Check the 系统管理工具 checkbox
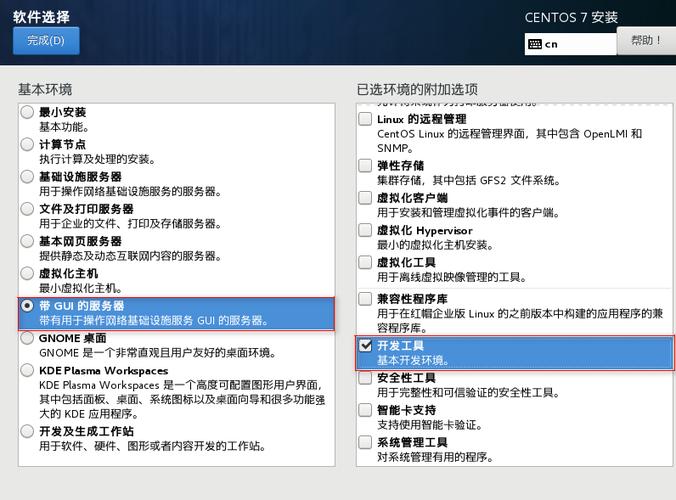This screenshot has height=500, width=676. (x=365, y=442)
